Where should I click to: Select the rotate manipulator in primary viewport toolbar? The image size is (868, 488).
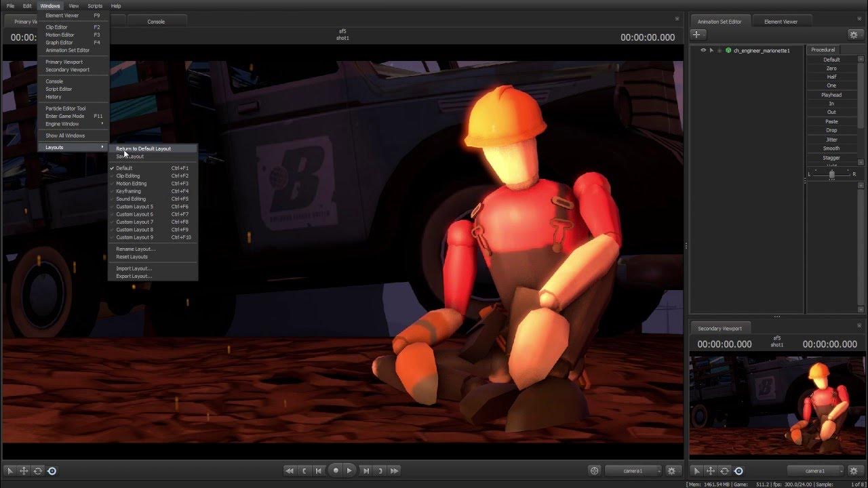tap(38, 470)
